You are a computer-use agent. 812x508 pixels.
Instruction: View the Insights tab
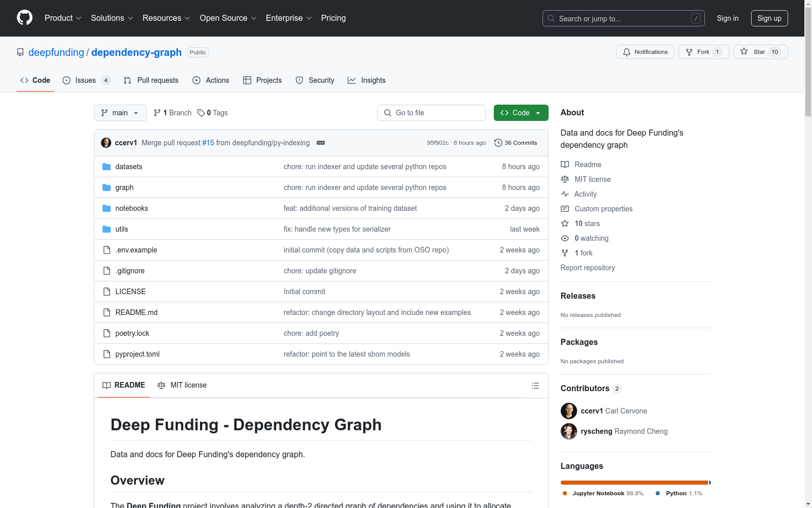pos(366,80)
